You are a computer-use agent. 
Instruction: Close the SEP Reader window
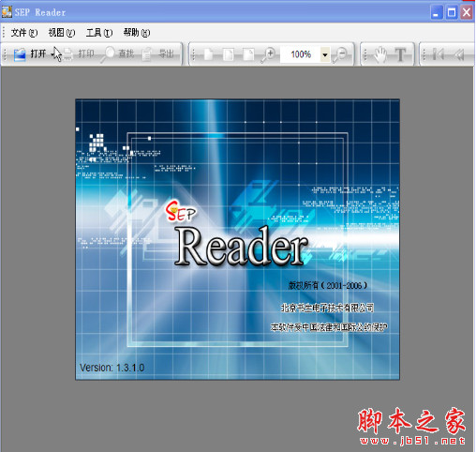click(x=467, y=13)
